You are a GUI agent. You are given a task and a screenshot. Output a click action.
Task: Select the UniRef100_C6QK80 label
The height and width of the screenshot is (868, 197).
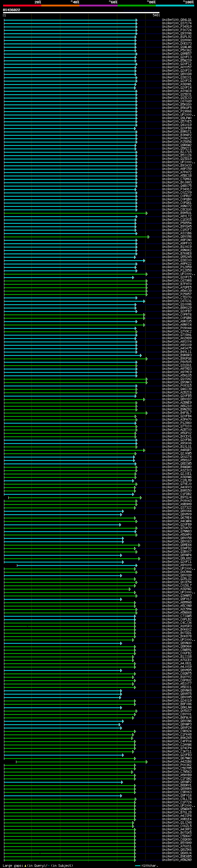click(x=177, y=839)
